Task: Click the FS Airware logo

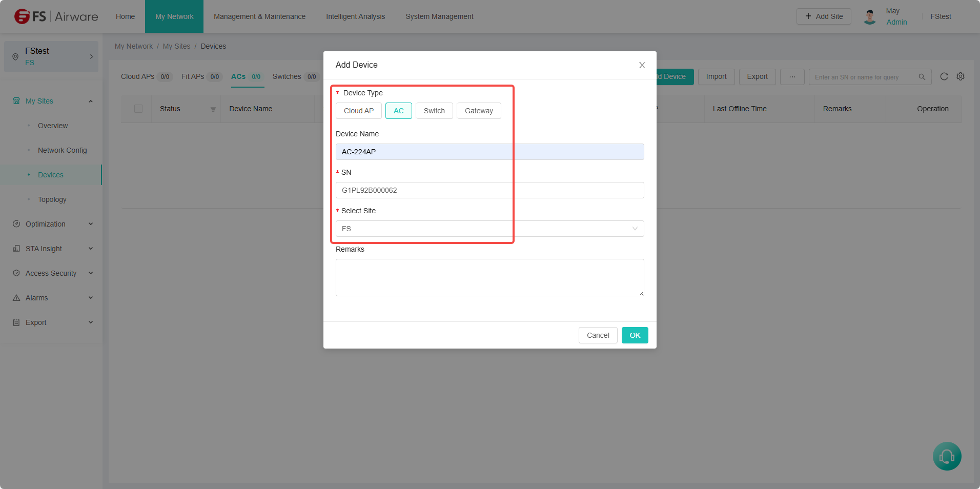Action: click(x=56, y=16)
